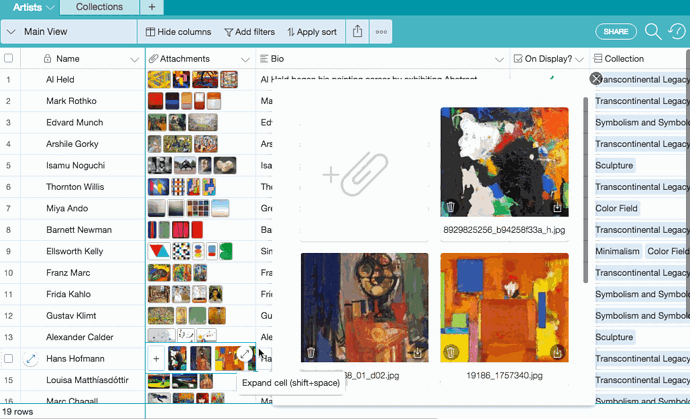The image size is (690, 419).
Task: Click the Name column lock icon
Action: tap(48, 59)
